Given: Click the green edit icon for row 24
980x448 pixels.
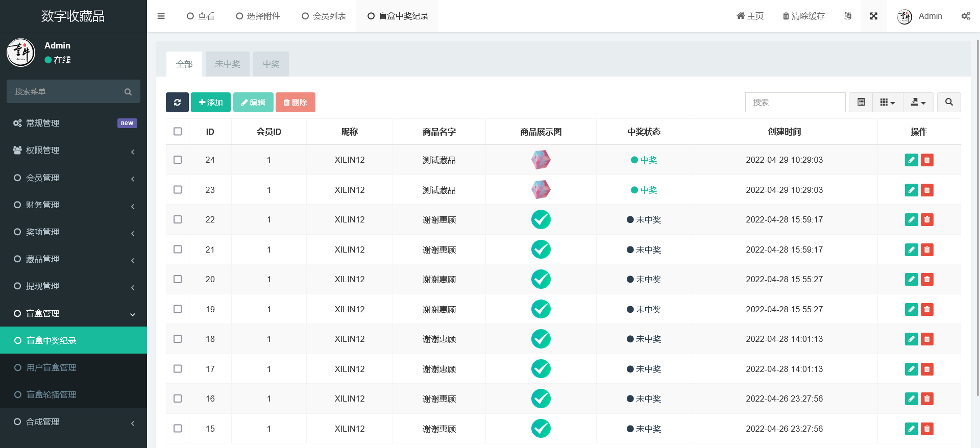Looking at the screenshot, I should [911, 160].
